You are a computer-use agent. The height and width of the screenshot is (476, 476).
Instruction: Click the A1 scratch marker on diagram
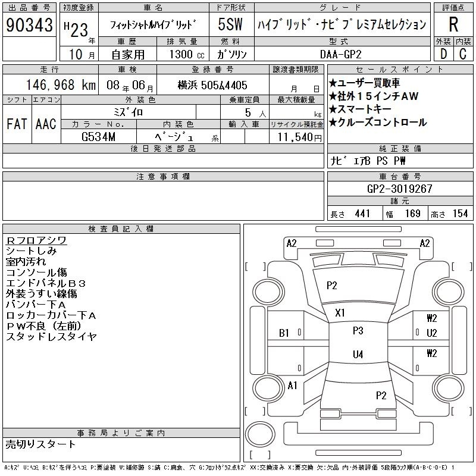[292, 386]
